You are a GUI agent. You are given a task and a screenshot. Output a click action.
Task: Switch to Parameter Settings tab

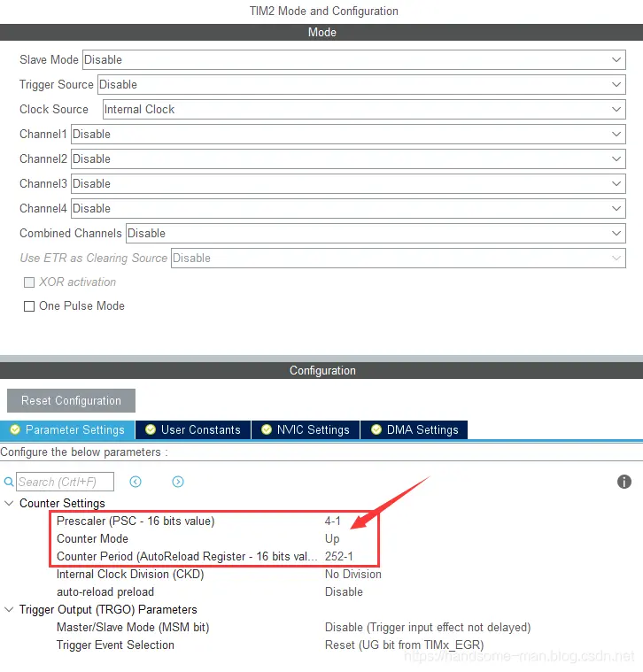67,430
